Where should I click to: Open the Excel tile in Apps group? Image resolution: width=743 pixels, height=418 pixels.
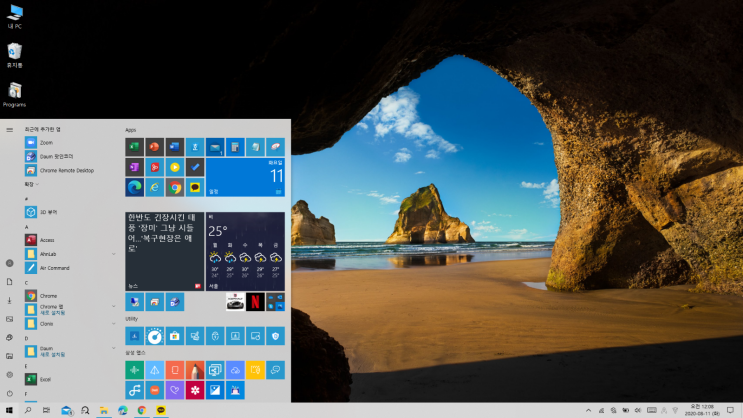[134, 148]
